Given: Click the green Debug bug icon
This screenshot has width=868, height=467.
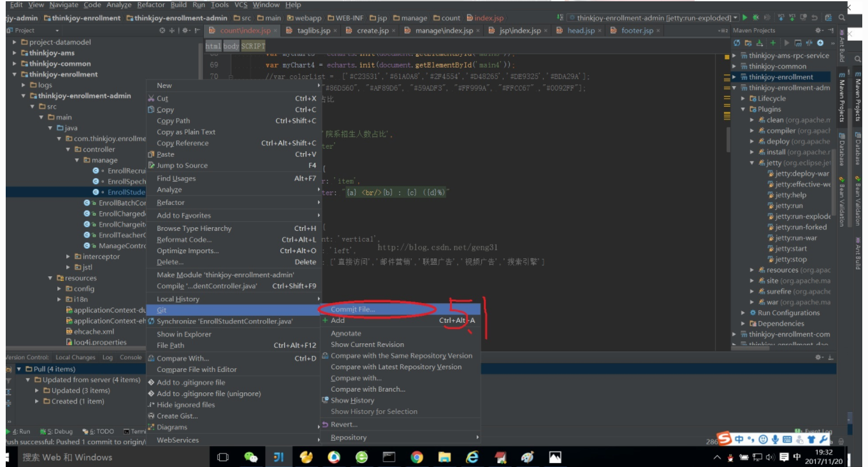Looking at the screenshot, I should pyautogui.click(x=756, y=18).
